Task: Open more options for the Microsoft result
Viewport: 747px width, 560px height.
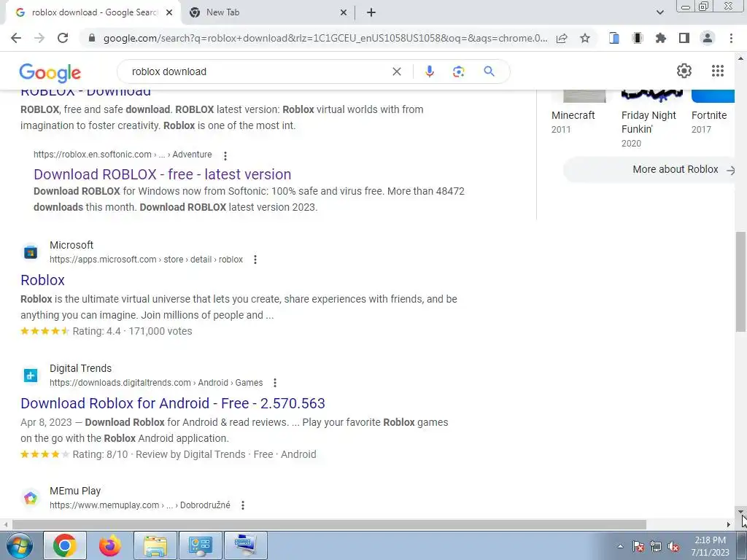Action: point(255,260)
